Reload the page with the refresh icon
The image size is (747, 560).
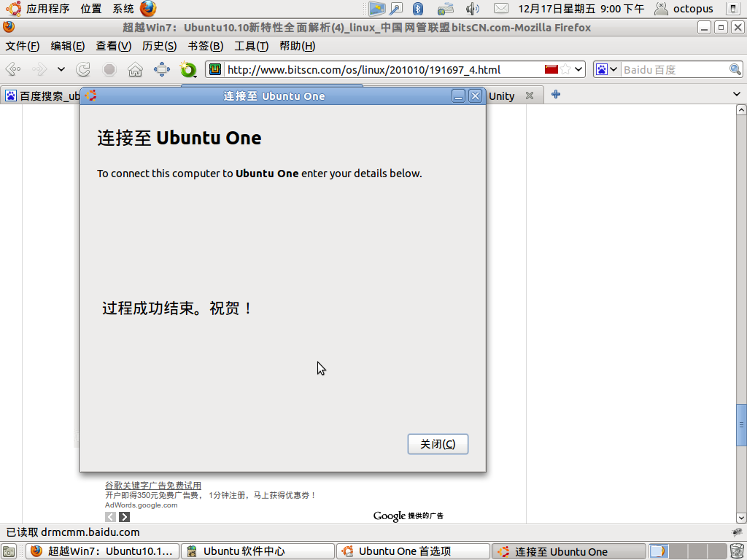(83, 69)
